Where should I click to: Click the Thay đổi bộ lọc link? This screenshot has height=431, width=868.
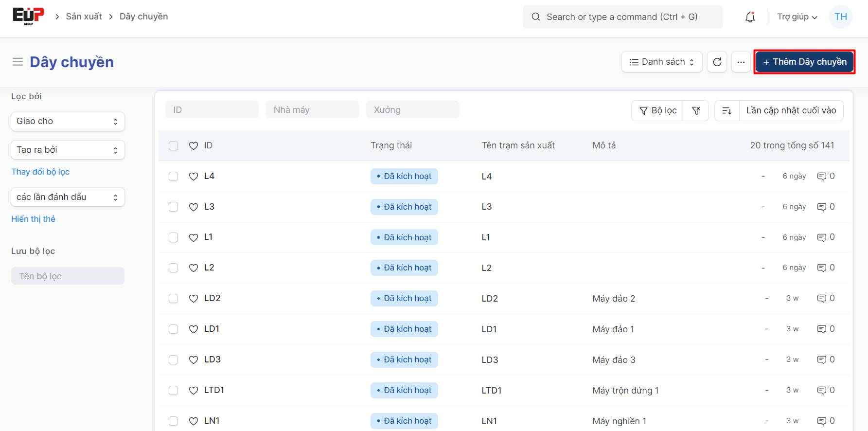(40, 172)
